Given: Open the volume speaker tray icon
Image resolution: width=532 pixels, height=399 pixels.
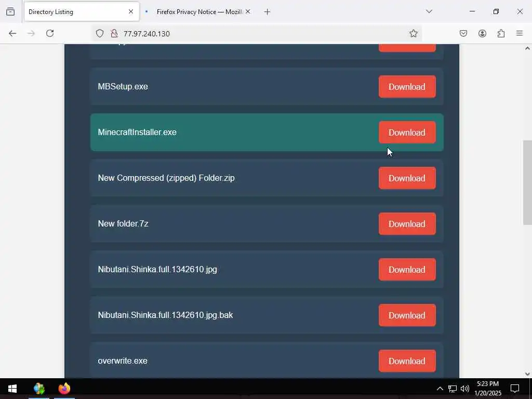Looking at the screenshot, I should coord(465,389).
